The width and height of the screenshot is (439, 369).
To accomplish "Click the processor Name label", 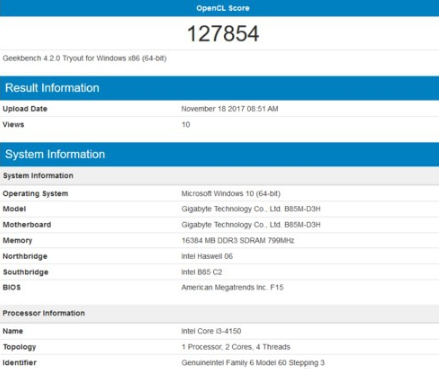I will click(13, 331).
